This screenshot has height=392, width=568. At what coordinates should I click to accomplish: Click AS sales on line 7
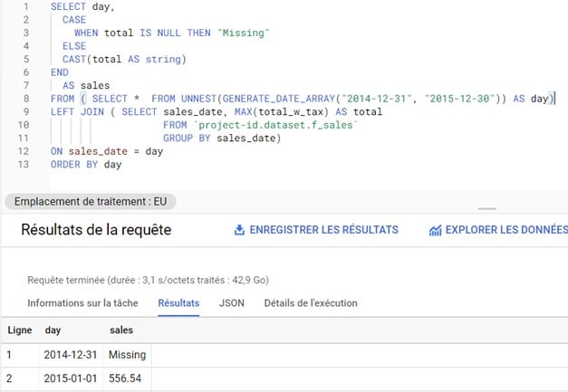[x=86, y=86]
